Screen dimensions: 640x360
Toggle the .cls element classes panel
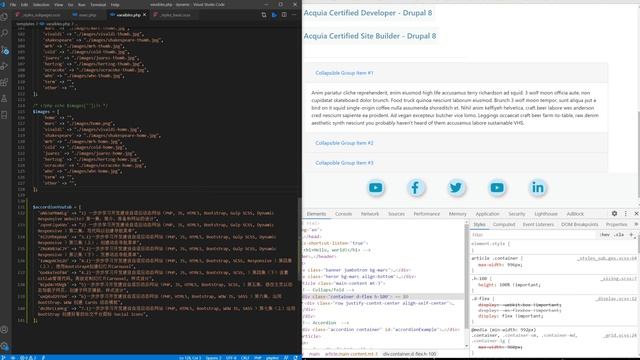pos(619,235)
